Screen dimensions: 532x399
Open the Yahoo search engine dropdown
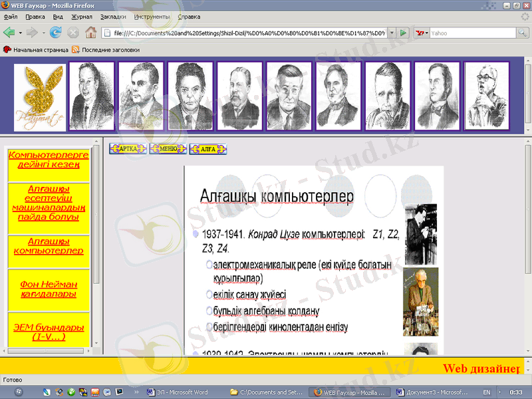422,32
